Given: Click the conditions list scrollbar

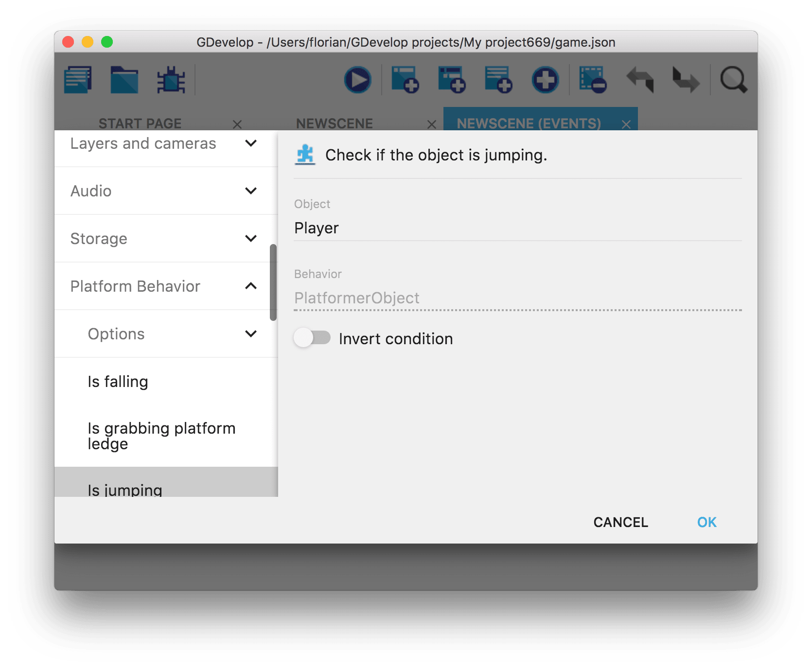Looking at the screenshot, I should pos(273,282).
